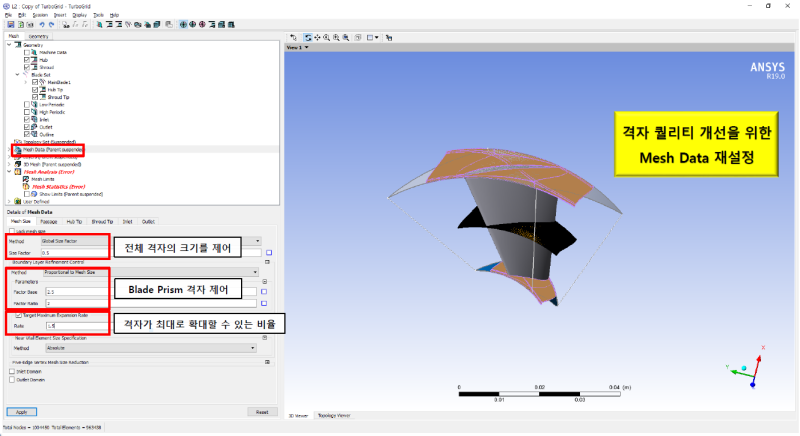The height and width of the screenshot is (436, 800).
Task: Toggle Target Maximum Expansion Rate checkbox
Action: [x=18, y=315]
